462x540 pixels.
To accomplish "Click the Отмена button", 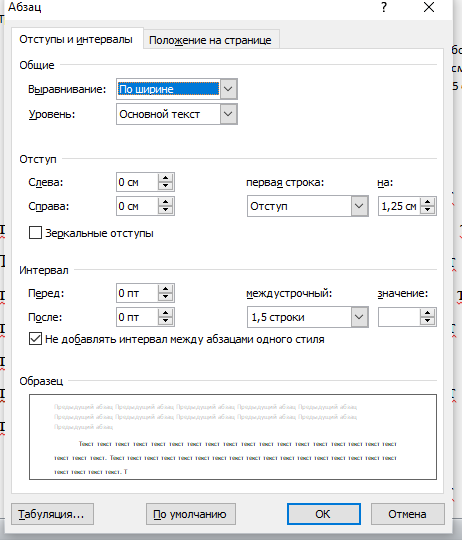I will point(408,514).
